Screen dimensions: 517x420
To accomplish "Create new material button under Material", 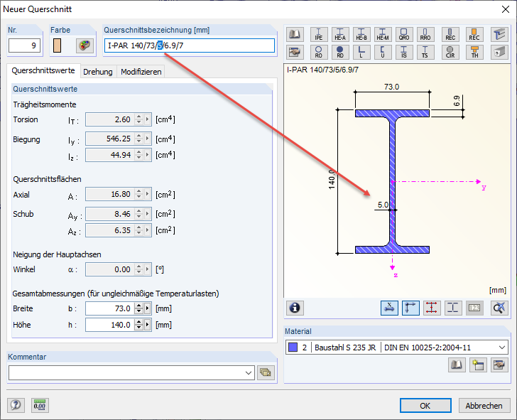I will (x=478, y=365).
